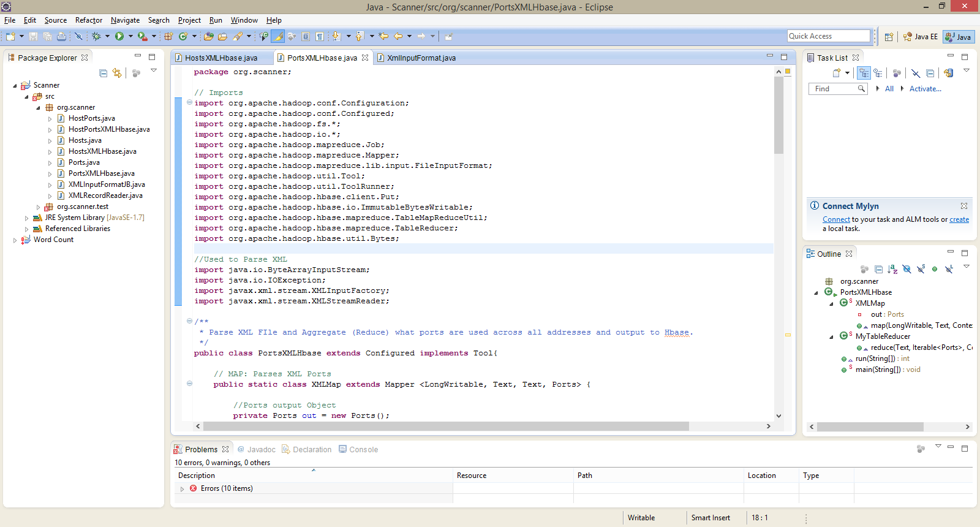Click Activate... link in Task List
980x527 pixels.
coord(925,89)
